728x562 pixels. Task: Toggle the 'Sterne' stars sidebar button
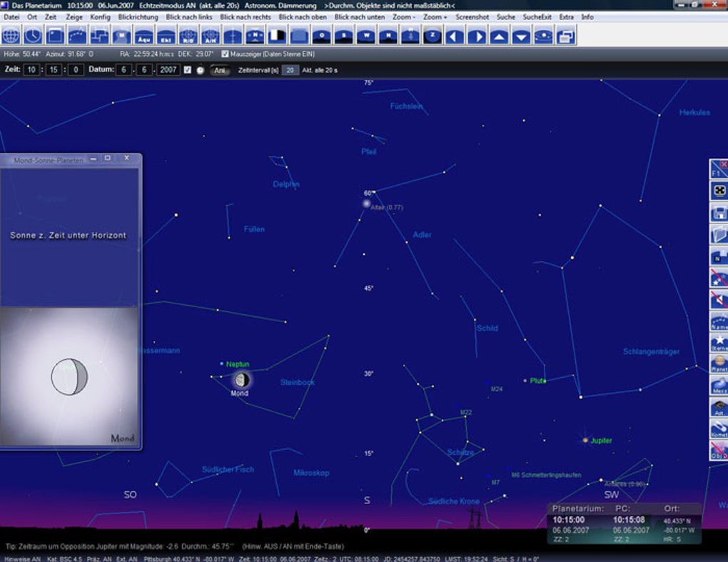(719, 343)
